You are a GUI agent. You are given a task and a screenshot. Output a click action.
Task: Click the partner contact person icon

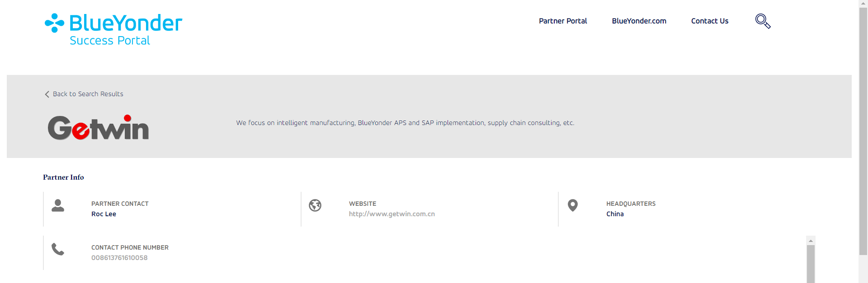click(x=58, y=205)
